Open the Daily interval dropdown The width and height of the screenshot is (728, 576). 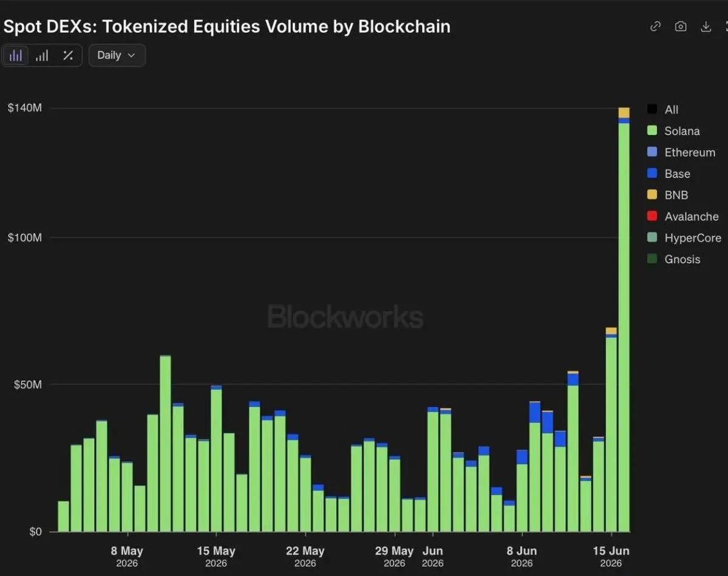(x=117, y=55)
